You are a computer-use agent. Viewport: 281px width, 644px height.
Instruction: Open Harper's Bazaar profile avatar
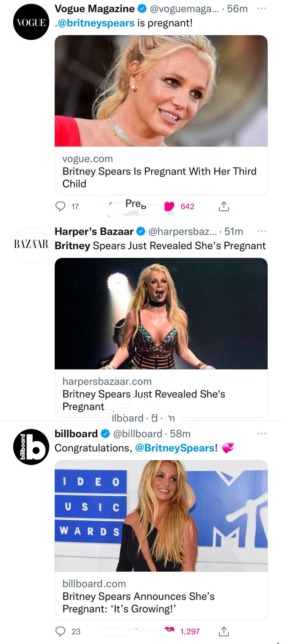(31, 244)
